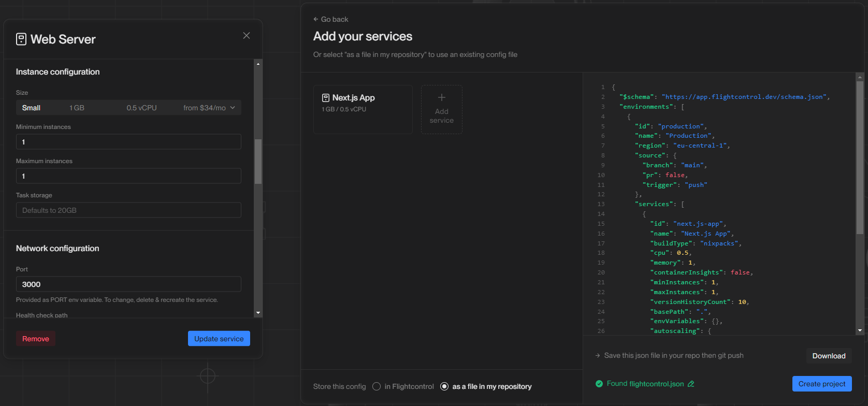Click the Go back arrow icon
The height and width of the screenshot is (406, 868).
point(316,19)
